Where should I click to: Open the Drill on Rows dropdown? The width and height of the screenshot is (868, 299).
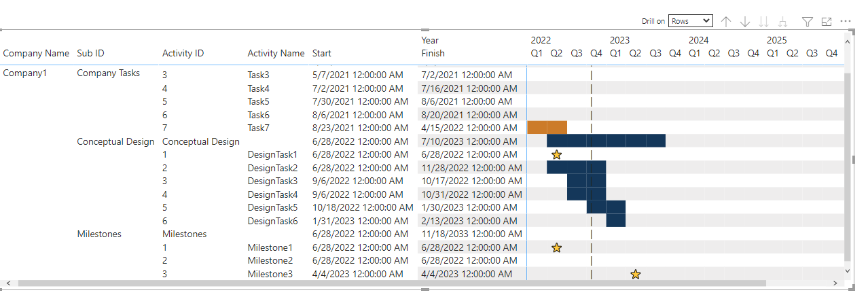pyautogui.click(x=690, y=21)
